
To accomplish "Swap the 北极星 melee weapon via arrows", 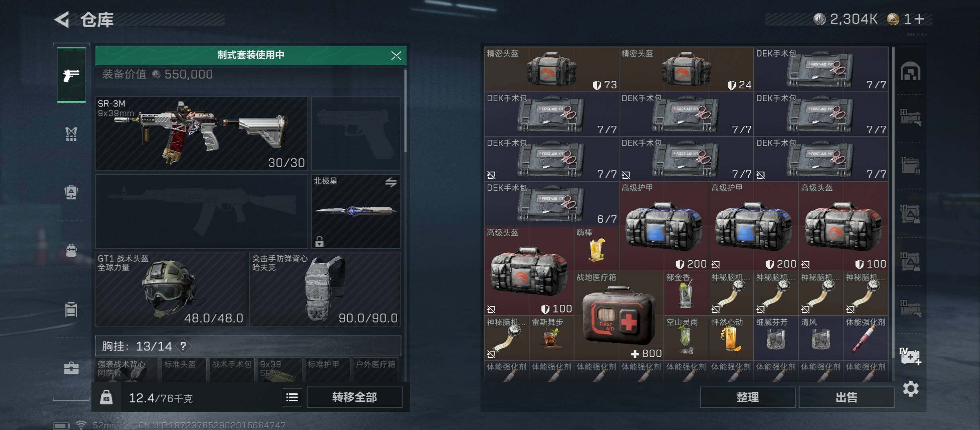I will point(391,182).
